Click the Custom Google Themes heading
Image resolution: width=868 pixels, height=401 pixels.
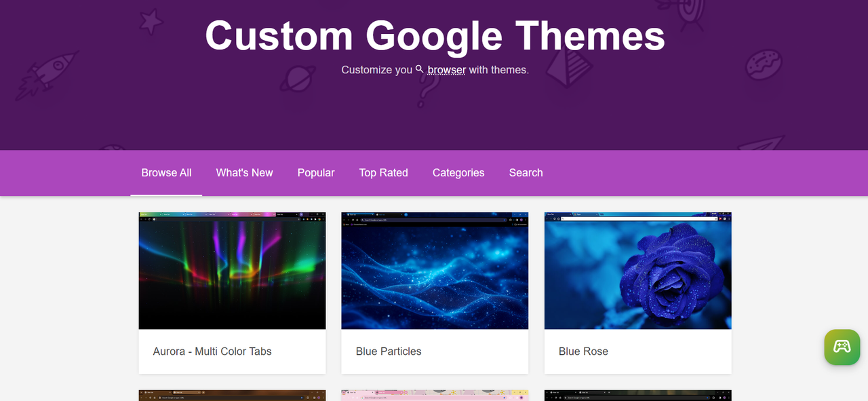coord(435,35)
